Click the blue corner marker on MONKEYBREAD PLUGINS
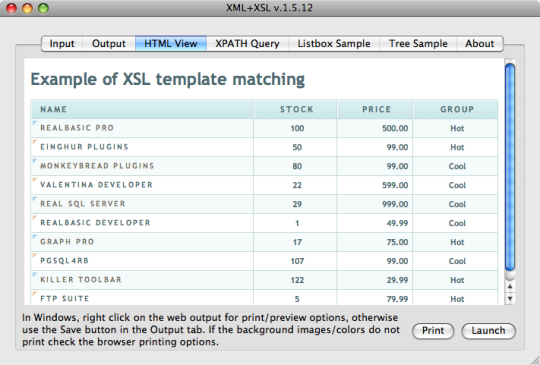 tap(34, 160)
